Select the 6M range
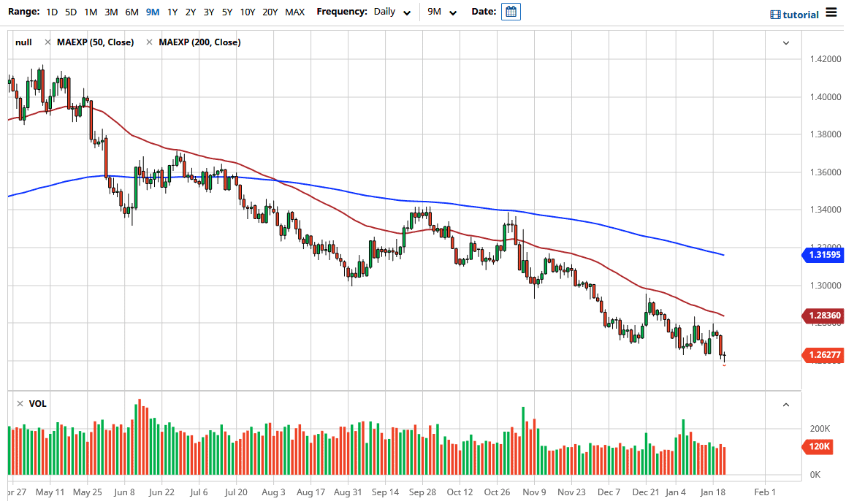The image size is (846, 504). (132, 12)
